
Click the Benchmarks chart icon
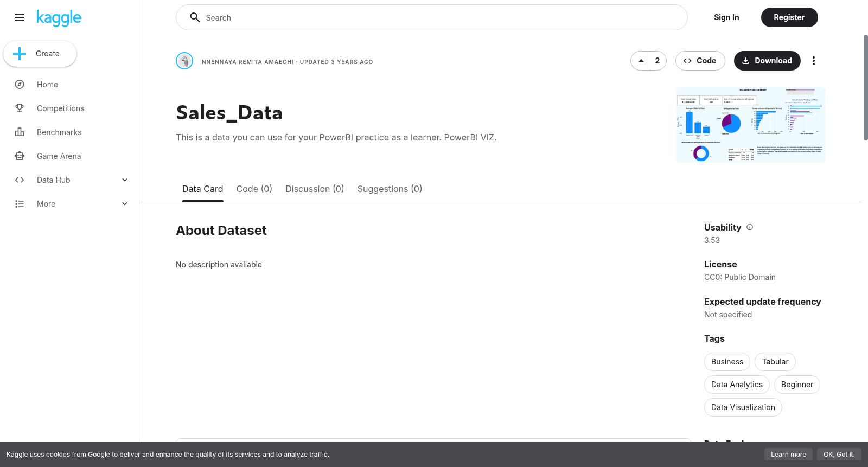click(20, 132)
